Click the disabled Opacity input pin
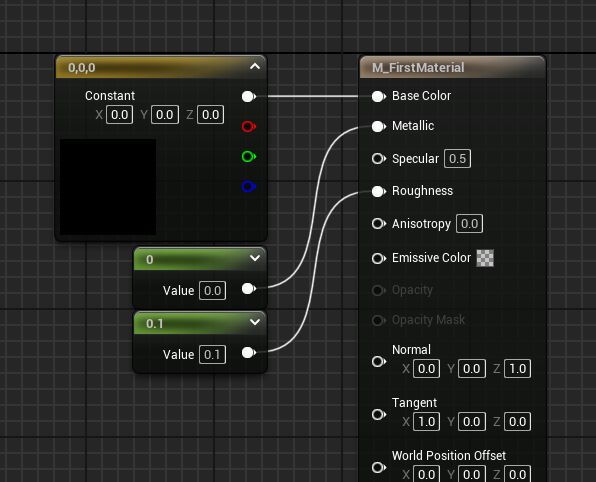The image size is (596, 482). click(379, 290)
